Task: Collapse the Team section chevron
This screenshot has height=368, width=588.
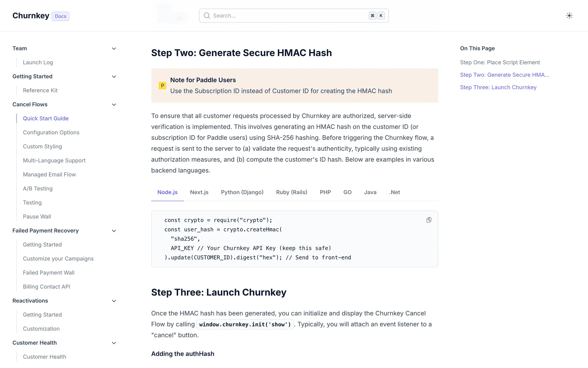Action: pos(114,48)
